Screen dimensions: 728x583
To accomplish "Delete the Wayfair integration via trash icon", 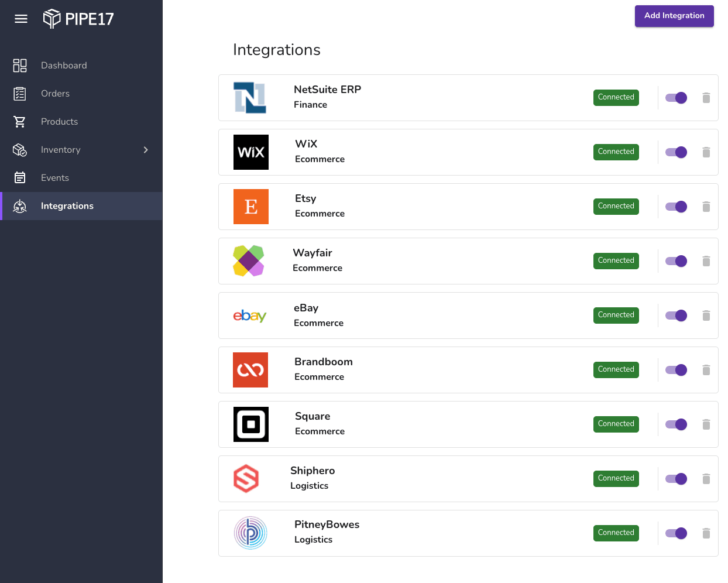I will point(706,261).
